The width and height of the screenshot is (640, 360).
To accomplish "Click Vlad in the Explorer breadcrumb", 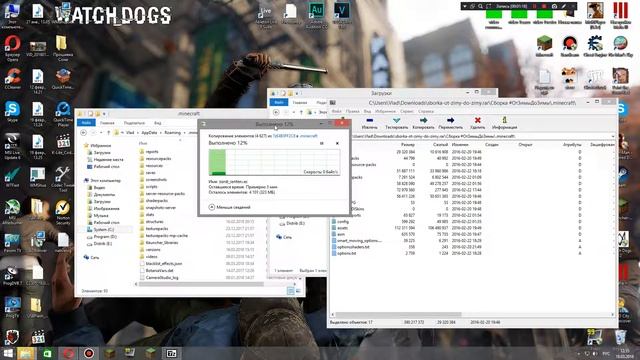I will (130, 133).
